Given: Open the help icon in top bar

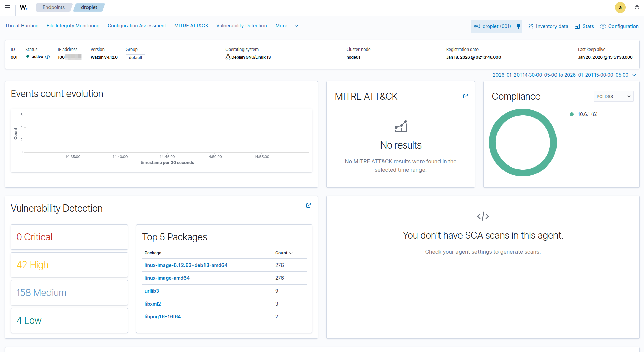Looking at the screenshot, I should point(637,7).
